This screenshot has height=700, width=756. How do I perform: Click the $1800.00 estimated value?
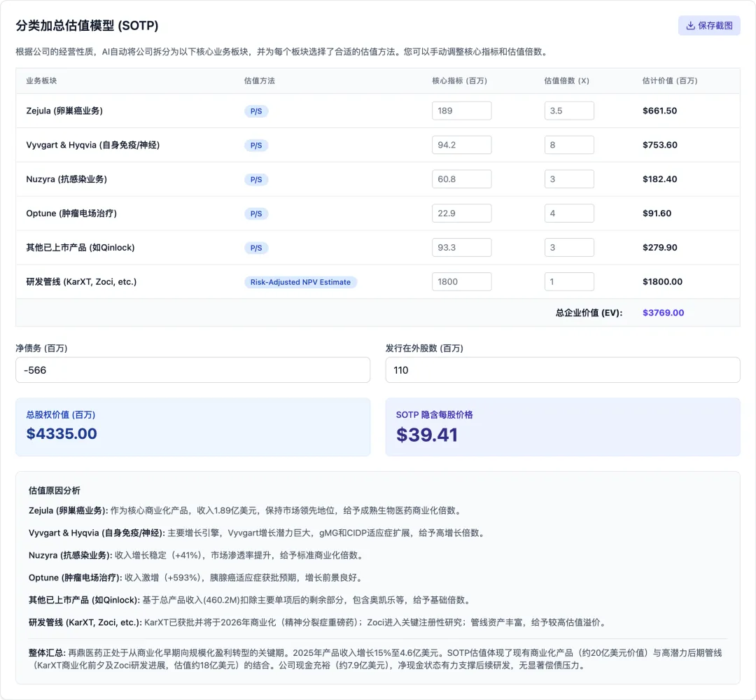[x=662, y=281]
